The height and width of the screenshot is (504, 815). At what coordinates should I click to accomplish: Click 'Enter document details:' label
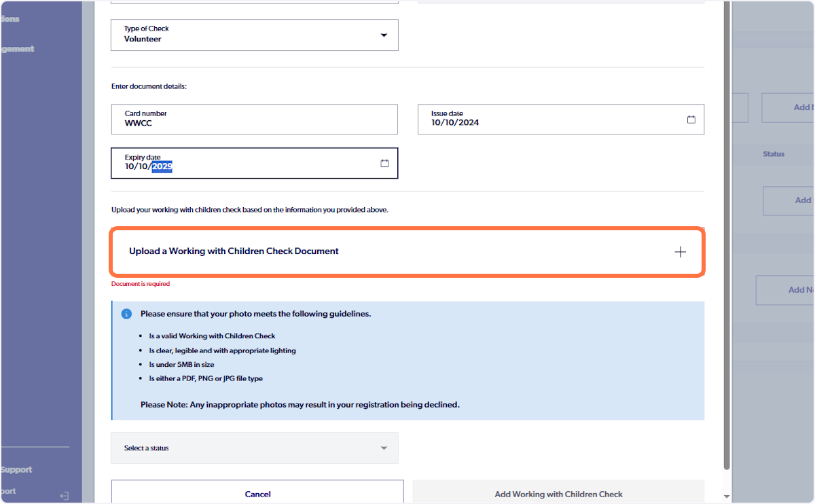(x=149, y=86)
